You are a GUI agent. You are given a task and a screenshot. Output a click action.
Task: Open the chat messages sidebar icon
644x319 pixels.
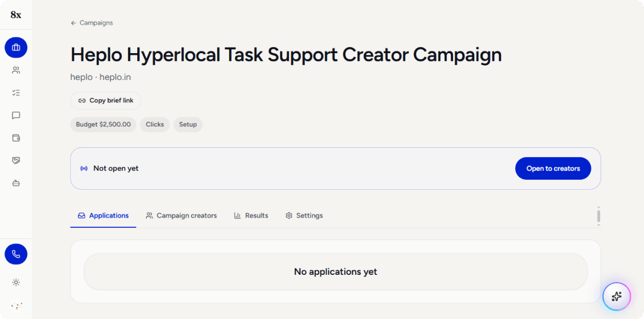[x=16, y=115]
